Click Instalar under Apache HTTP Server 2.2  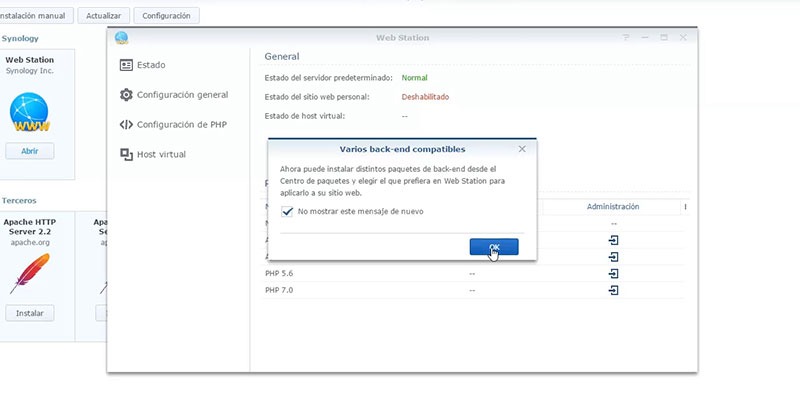pos(30,313)
